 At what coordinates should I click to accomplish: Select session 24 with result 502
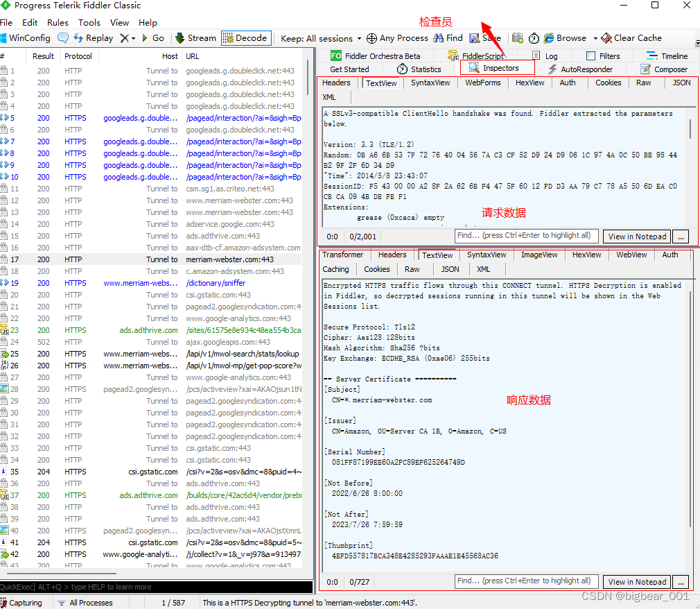pos(150,342)
